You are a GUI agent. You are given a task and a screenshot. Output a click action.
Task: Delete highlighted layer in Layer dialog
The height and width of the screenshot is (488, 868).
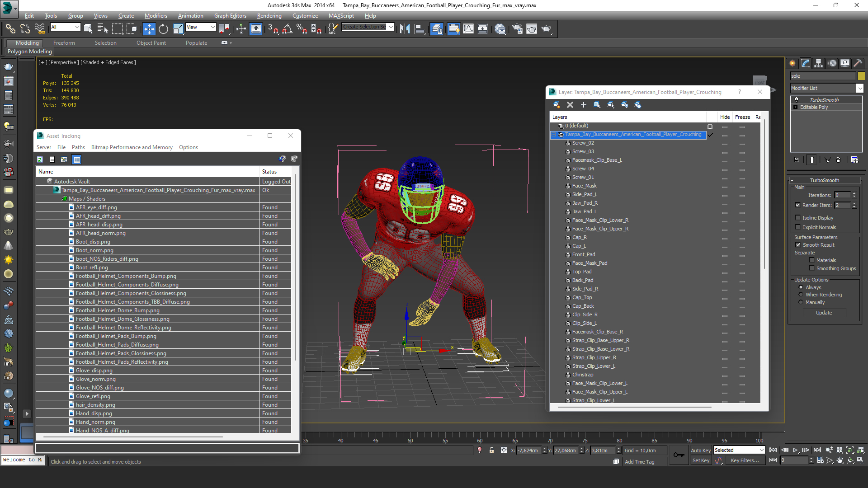[x=570, y=105]
